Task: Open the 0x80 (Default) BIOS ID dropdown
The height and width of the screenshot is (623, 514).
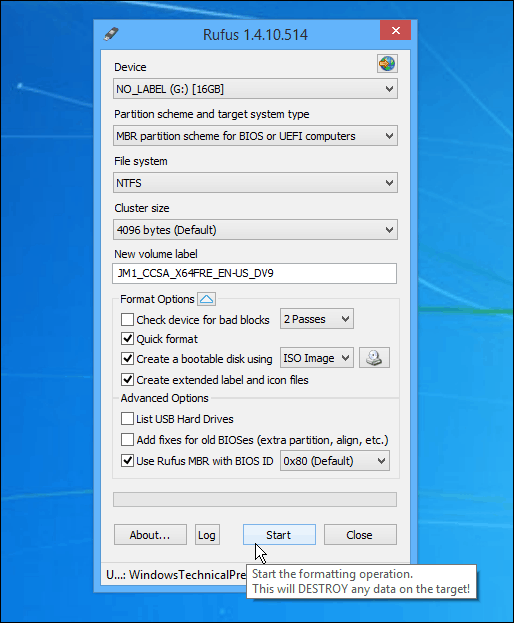Action: click(334, 461)
